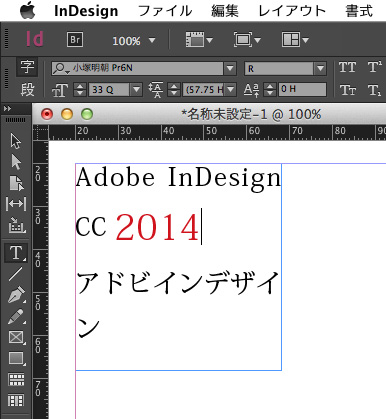This screenshot has height=419, width=386.
Task: Select the Pencil tool
Action: (16, 316)
